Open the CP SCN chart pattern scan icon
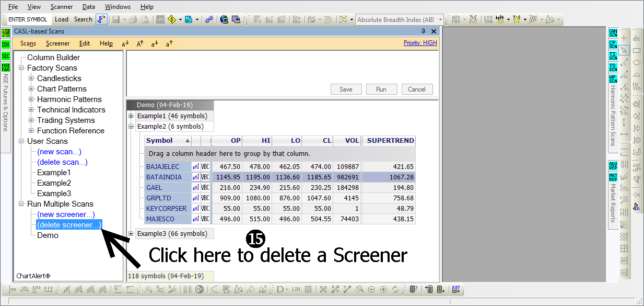This screenshot has height=306, width=644. 613,44
